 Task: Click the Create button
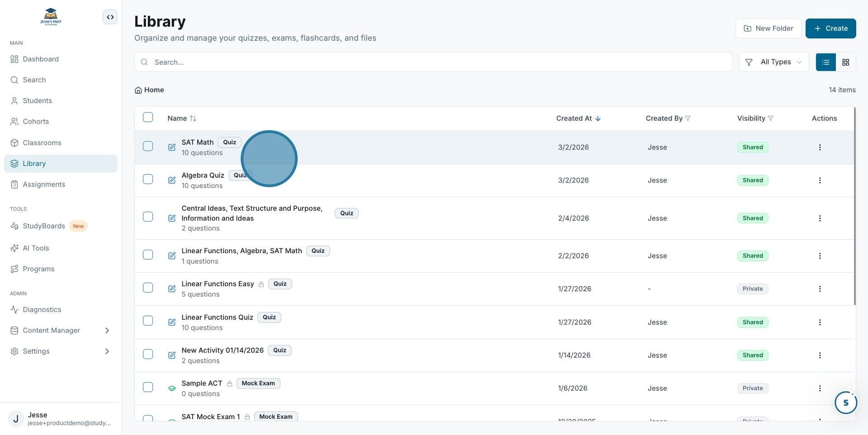[x=830, y=28]
